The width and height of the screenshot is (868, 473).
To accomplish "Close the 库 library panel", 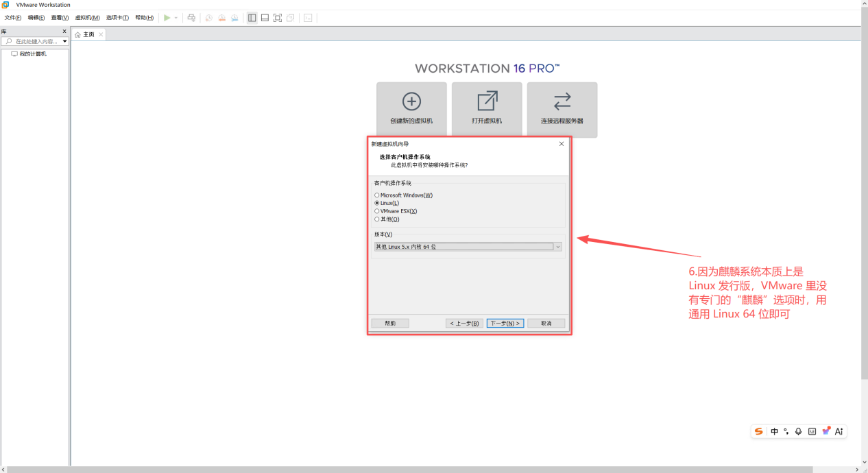I will coord(64,32).
